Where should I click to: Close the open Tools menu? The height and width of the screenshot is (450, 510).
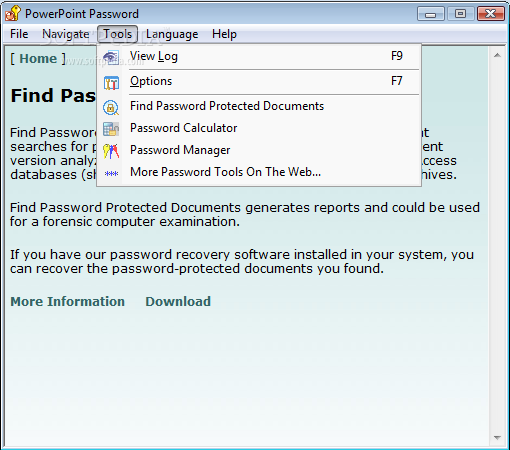pos(117,34)
